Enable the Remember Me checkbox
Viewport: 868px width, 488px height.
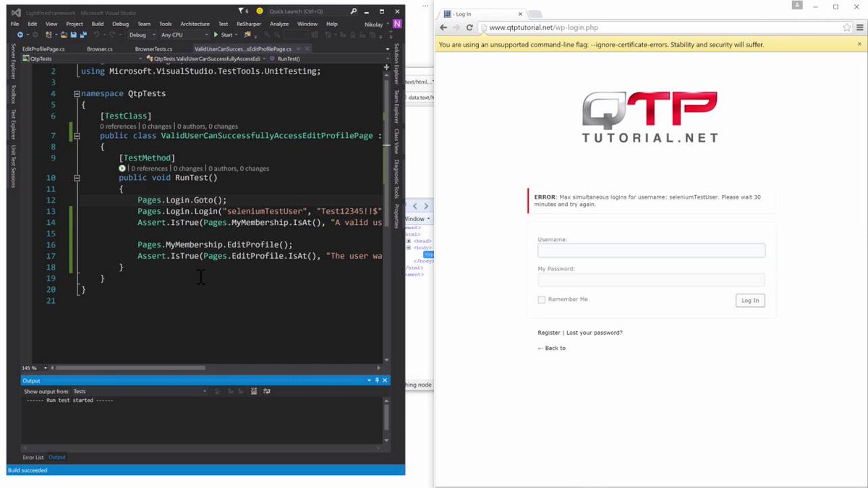[541, 299]
